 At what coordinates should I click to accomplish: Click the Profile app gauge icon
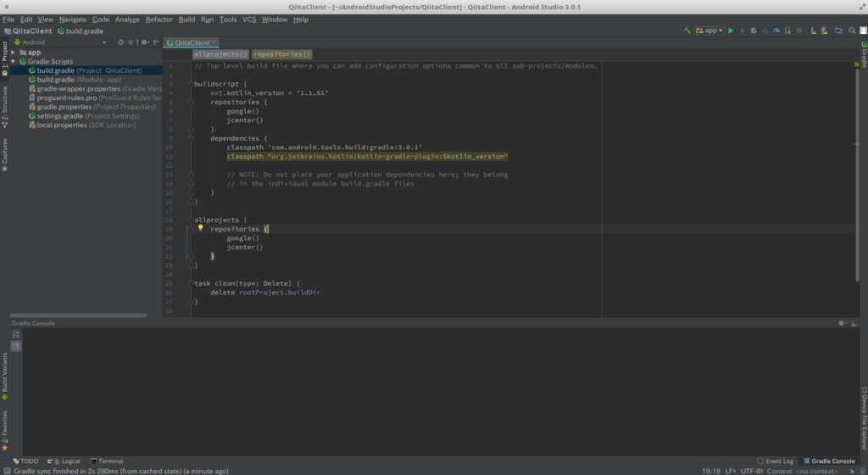[x=776, y=31]
